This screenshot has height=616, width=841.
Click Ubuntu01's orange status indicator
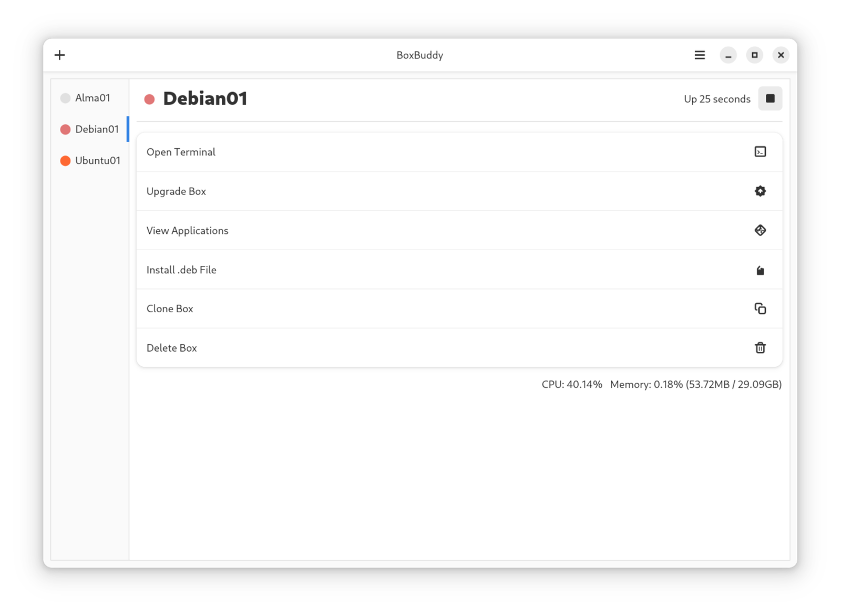[x=65, y=160]
